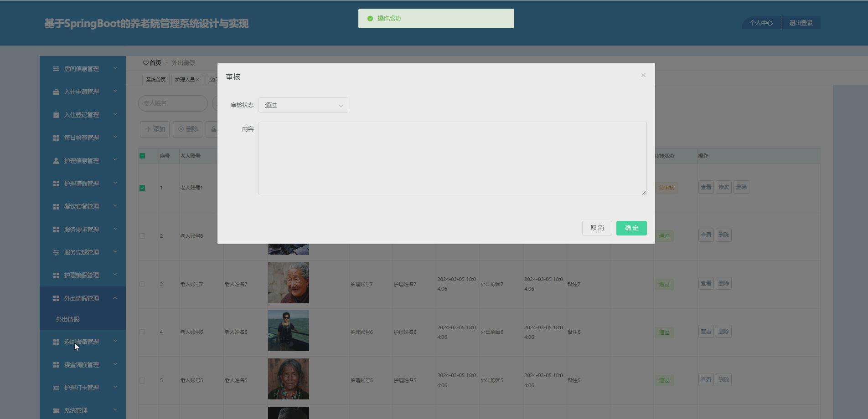This screenshot has width=868, height=419.
Task: Click 查看 button in row 1
Action: click(x=706, y=187)
